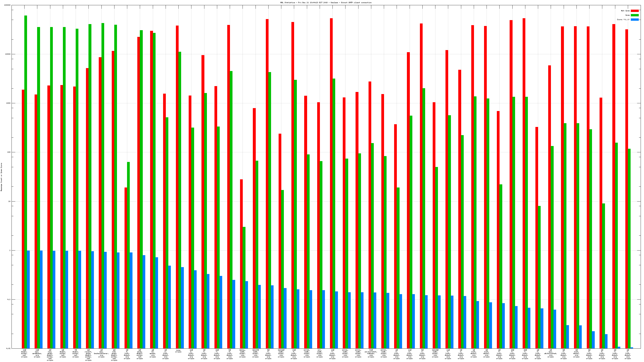The height and width of the screenshot is (362, 644).
Task: Click the 0.01 y-axis tick label
Action: (x=8, y=349)
